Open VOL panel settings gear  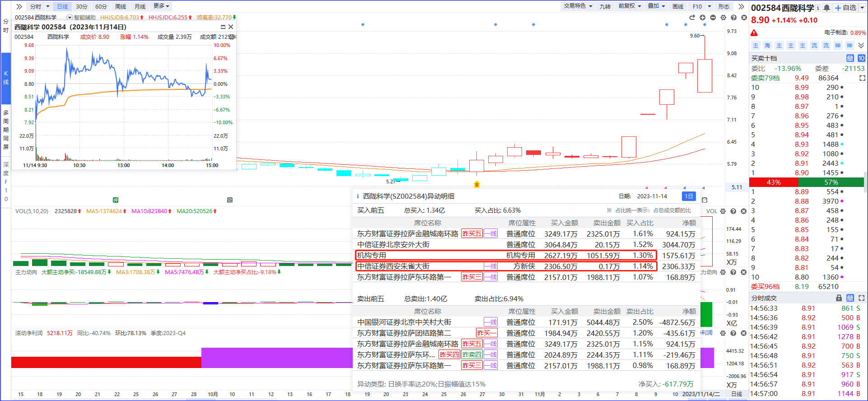click(x=723, y=211)
